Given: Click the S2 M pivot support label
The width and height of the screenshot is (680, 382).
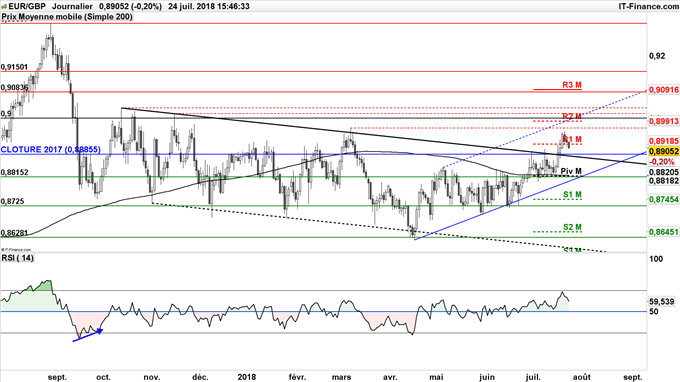Looking at the screenshot, I should (572, 227).
